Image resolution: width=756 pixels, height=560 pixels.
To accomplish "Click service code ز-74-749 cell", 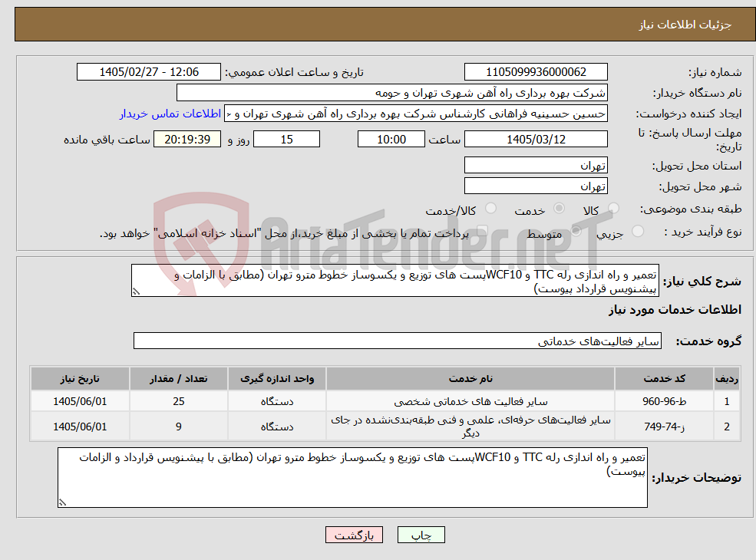I will point(664,427).
